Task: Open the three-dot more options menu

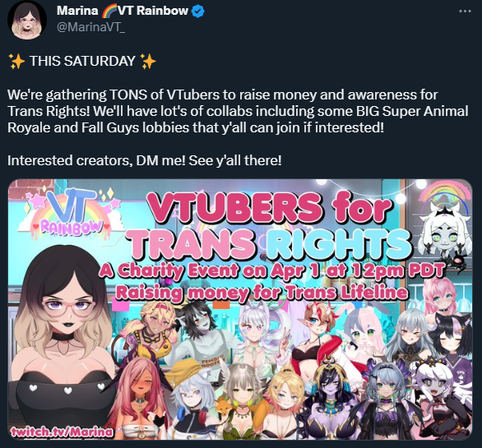Action: 465,11
